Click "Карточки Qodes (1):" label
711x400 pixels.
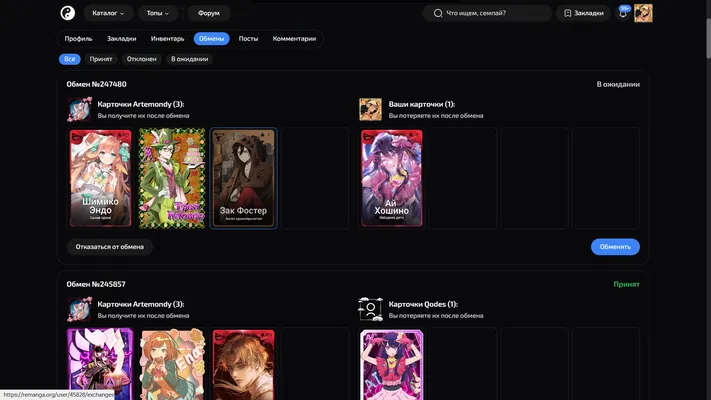tap(423, 304)
